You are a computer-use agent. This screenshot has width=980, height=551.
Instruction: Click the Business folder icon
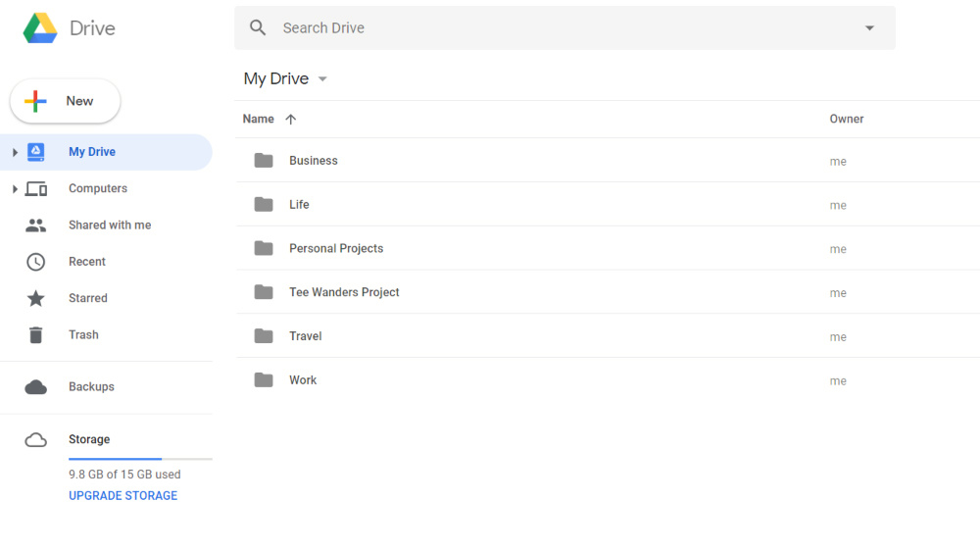coord(264,161)
